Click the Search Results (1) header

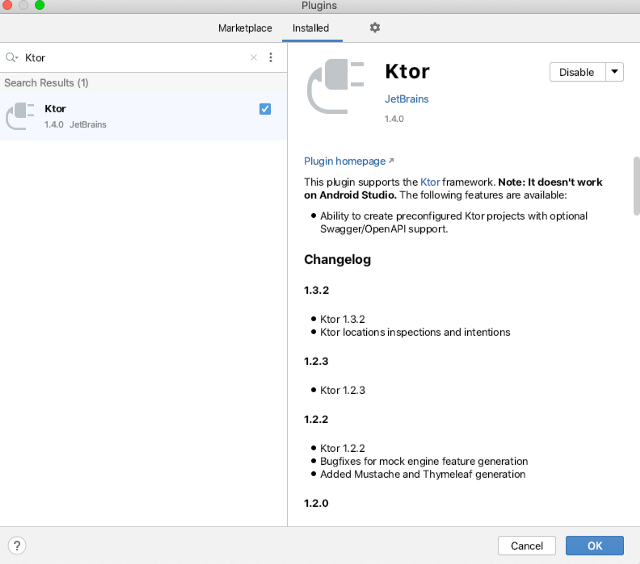47,83
